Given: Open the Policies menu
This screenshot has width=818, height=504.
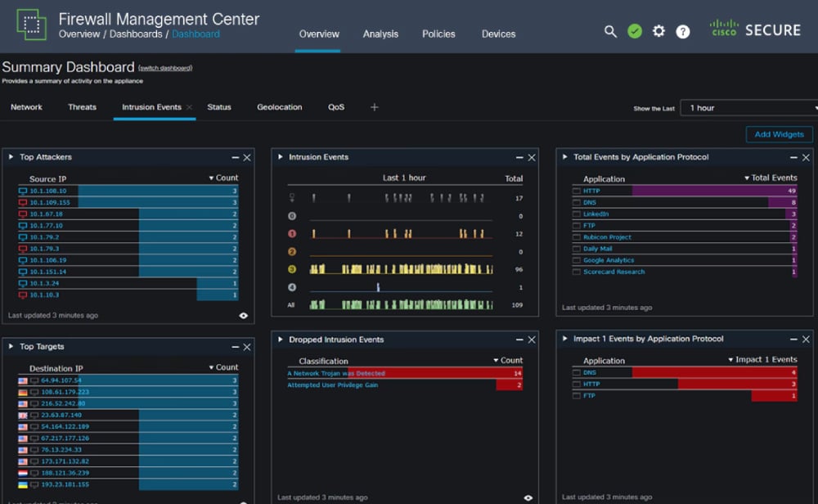Looking at the screenshot, I should coord(438,34).
